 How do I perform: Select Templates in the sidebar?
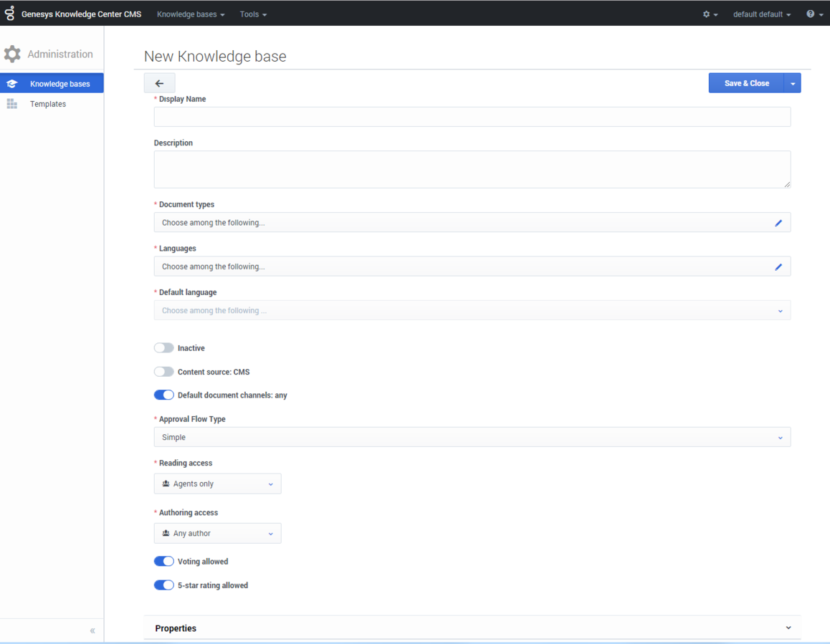(52, 104)
